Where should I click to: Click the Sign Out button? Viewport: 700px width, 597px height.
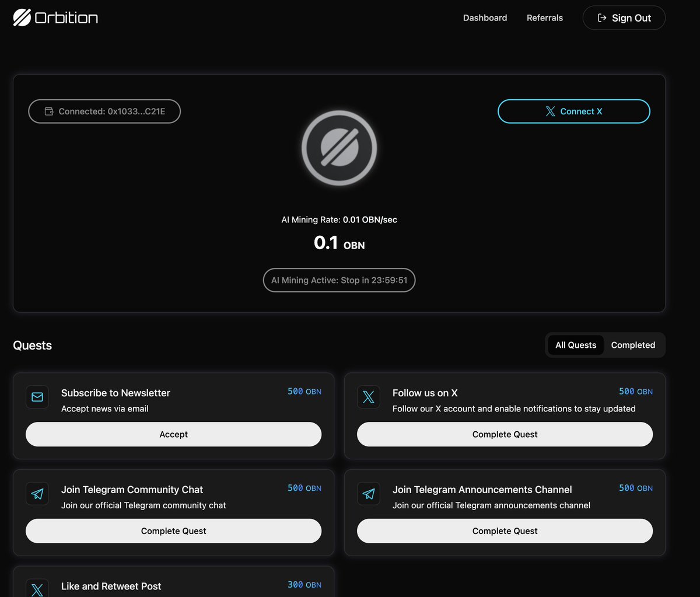(x=624, y=18)
